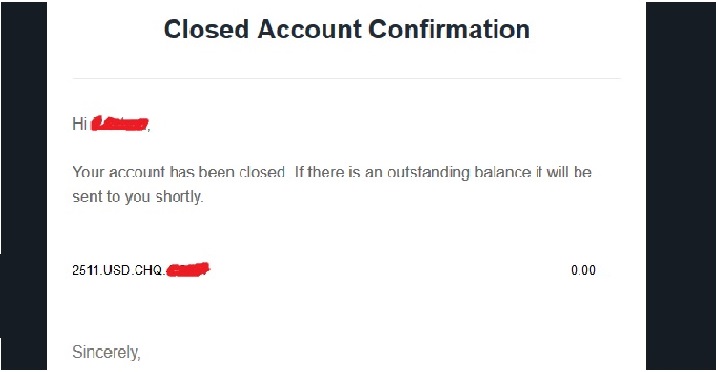The width and height of the screenshot is (716, 372).
Task: Click the Closed Account Confirmation heading
Action: [x=347, y=30]
